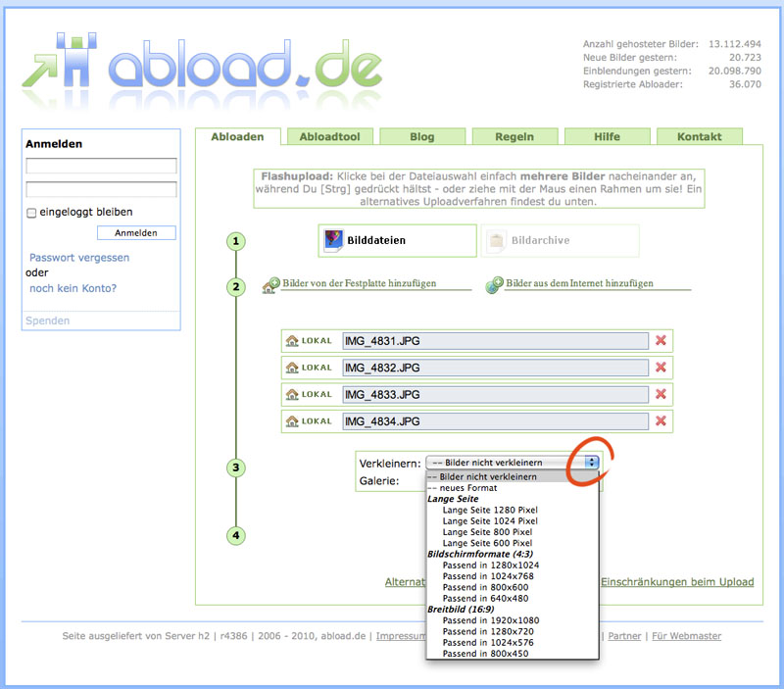Toggle the eingeloggt bleiben checkbox
The width and height of the screenshot is (784, 689).
pos(31,213)
